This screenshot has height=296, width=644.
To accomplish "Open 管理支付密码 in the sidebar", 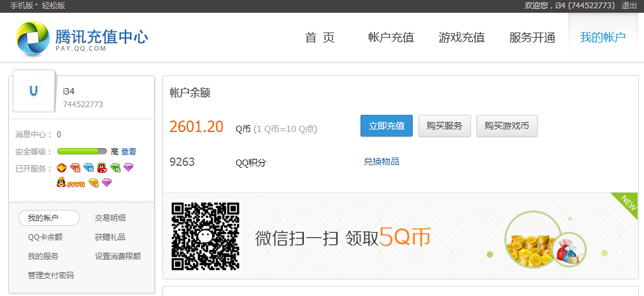I will pos(51,276).
